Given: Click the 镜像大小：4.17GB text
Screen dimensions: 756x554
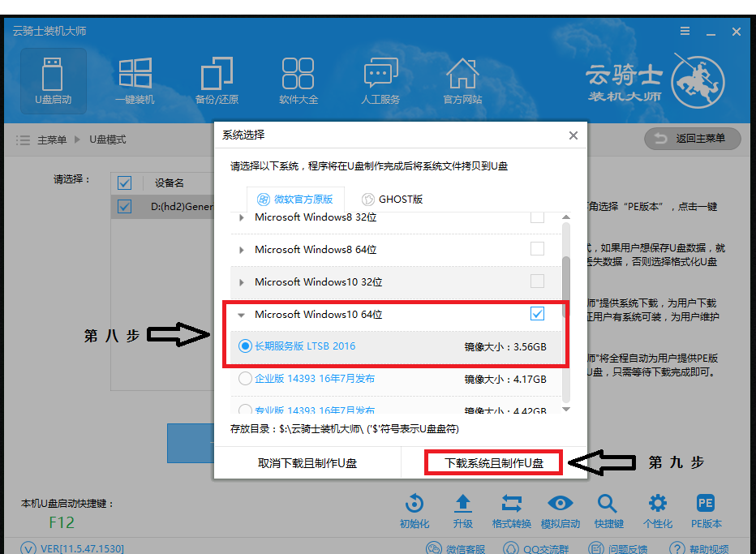Looking at the screenshot, I should [505, 379].
